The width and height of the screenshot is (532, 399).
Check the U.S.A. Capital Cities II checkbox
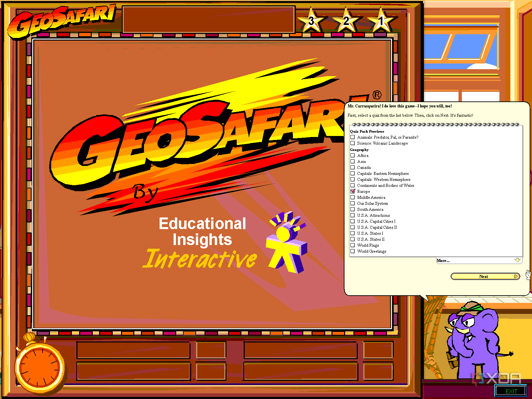(352, 227)
